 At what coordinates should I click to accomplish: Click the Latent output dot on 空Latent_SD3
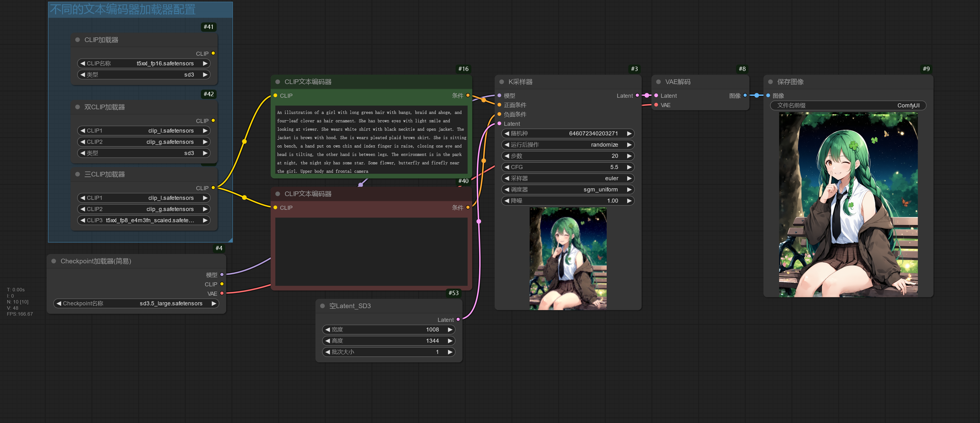click(x=458, y=320)
